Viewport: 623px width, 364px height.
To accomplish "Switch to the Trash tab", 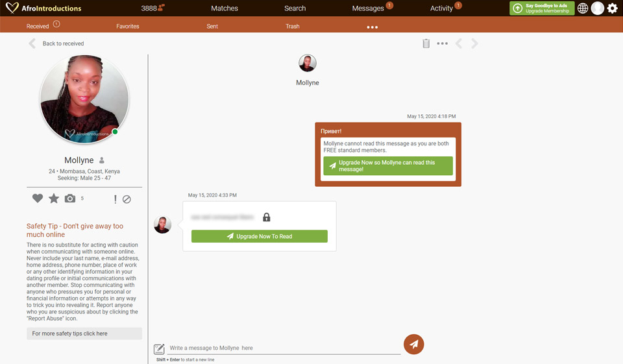I will pyautogui.click(x=293, y=27).
